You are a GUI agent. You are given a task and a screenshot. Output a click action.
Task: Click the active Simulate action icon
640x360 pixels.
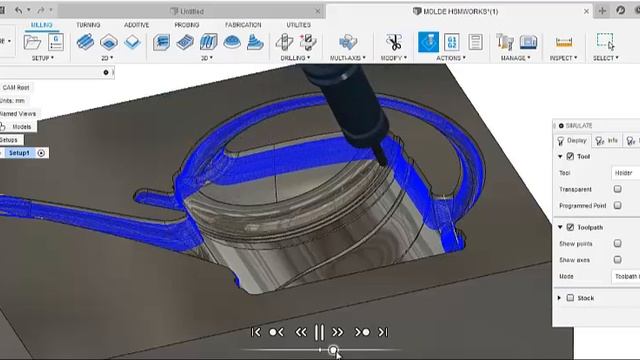pyautogui.click(x=429, y=42)
